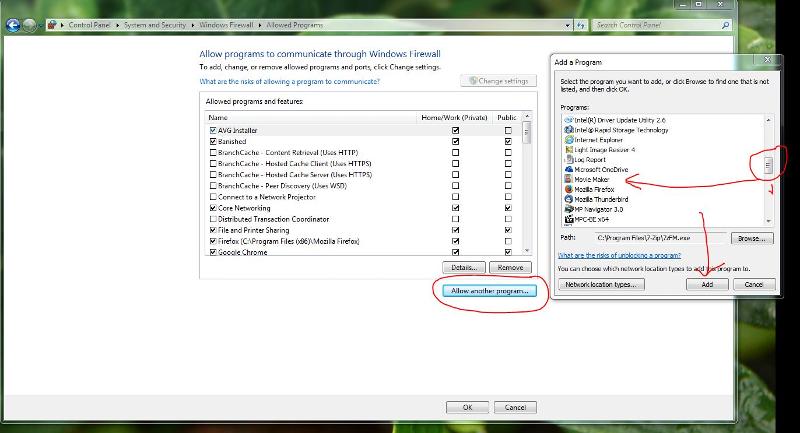Select the Light Image Resizer 4 icon
The image size is (800, 433).
569,149
